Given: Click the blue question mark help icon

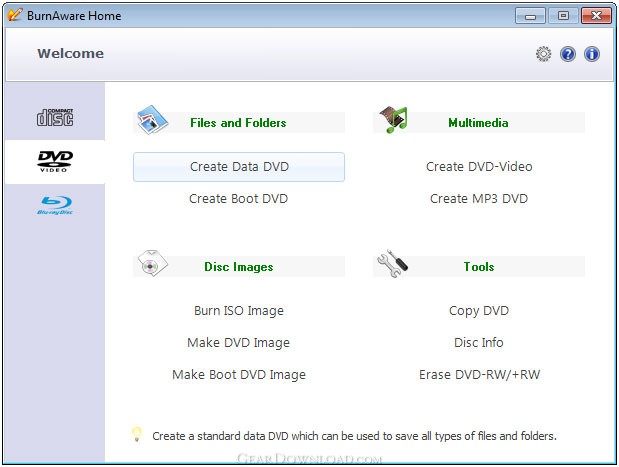Looking at the screenshot, I should (568, 54).
